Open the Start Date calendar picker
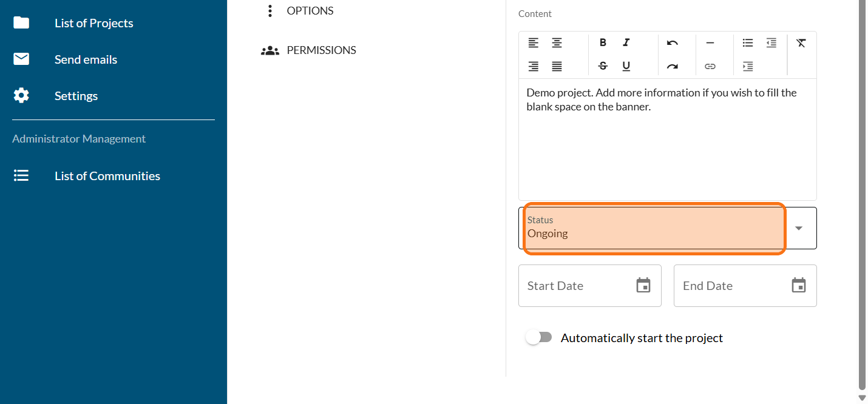The width and height of the screenshot is (868, 404). pos(643,286)
